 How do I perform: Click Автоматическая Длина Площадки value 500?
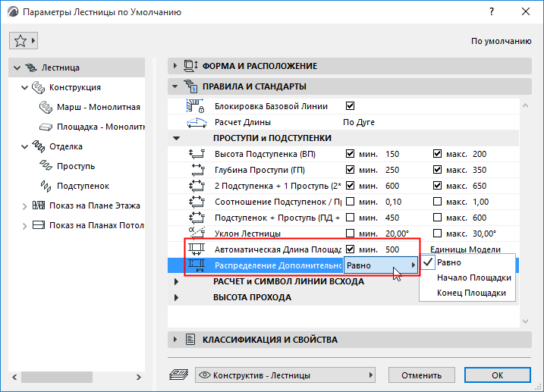[x=392, y=249]
